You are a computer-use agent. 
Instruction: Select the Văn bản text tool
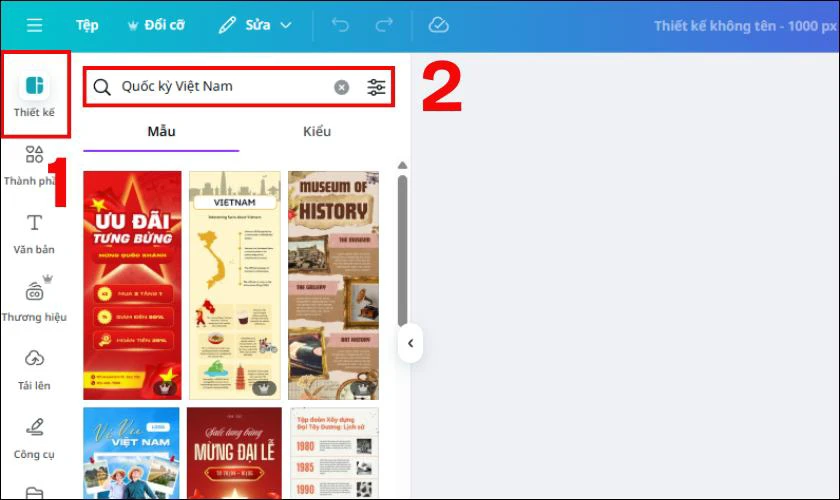34,233
